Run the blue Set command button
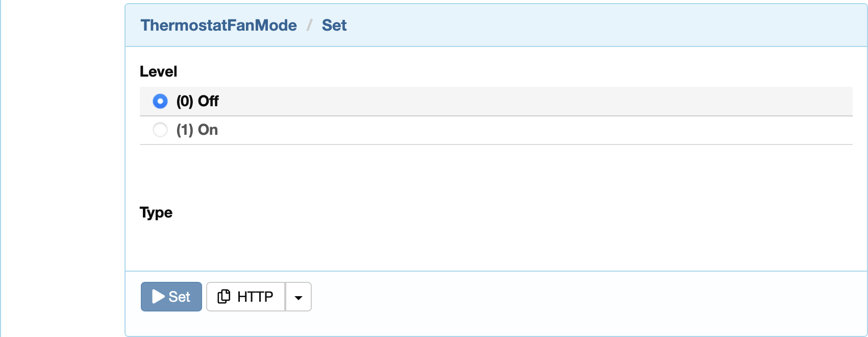This screenshot has height=337, width=868. 171,297
